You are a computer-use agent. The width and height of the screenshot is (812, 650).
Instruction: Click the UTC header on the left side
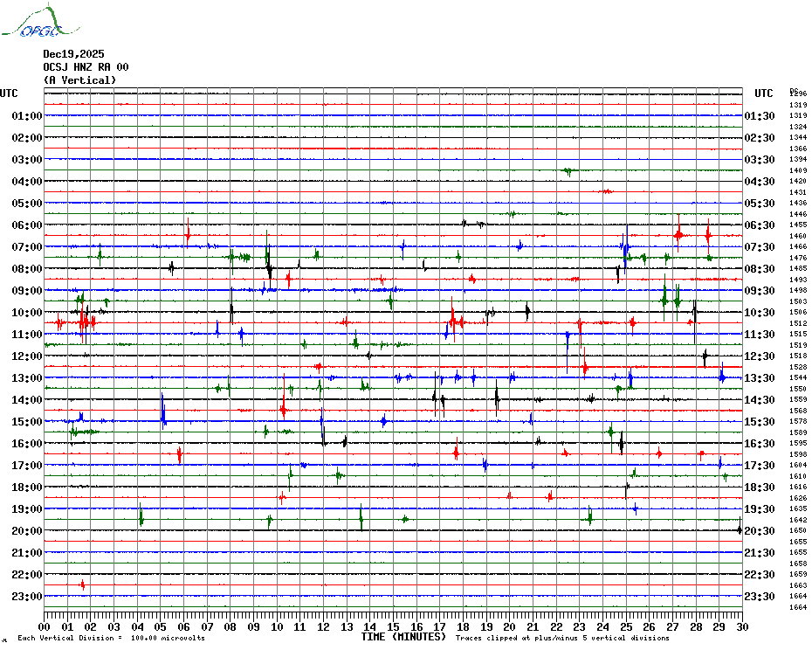tap(9, 93)
